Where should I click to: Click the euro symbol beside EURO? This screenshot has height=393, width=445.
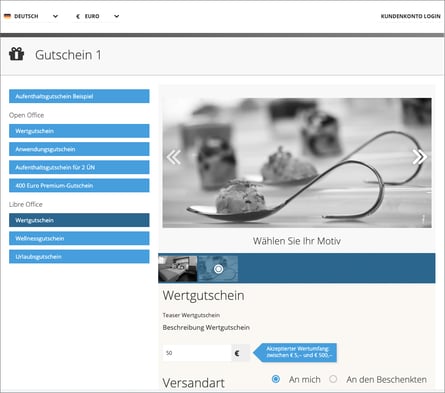pos(78,16)
